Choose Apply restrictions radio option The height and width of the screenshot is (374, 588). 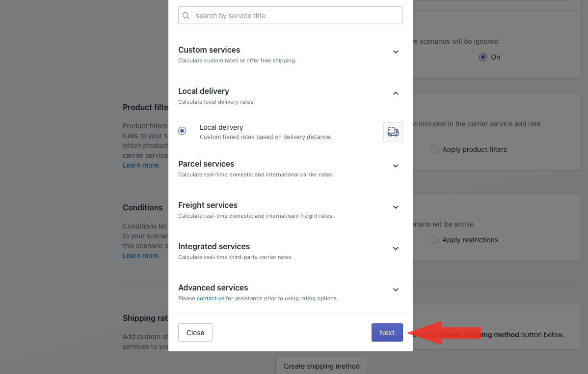click(434, 240)
